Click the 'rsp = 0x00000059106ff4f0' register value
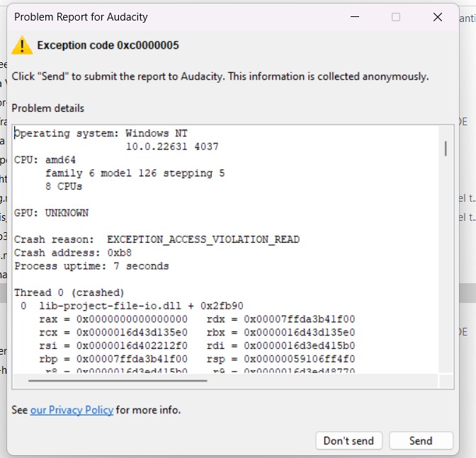The width and height of the screenshot is (476, 458). click(x=280, y=359)
